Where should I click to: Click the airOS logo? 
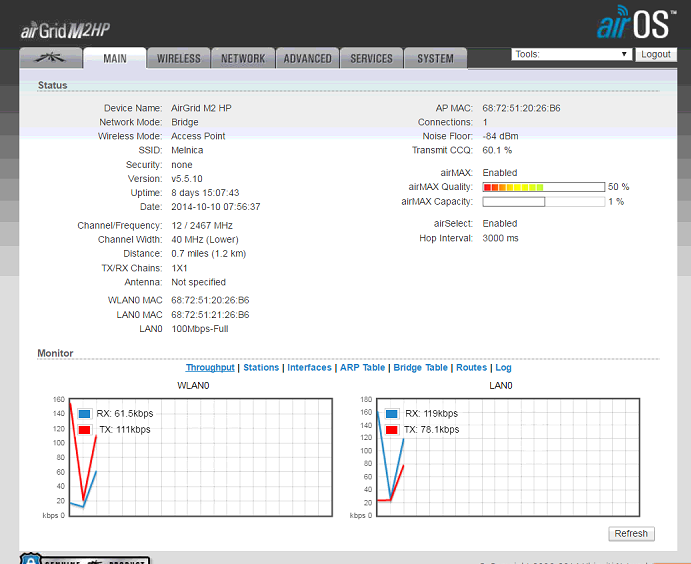tap(636, 23)
